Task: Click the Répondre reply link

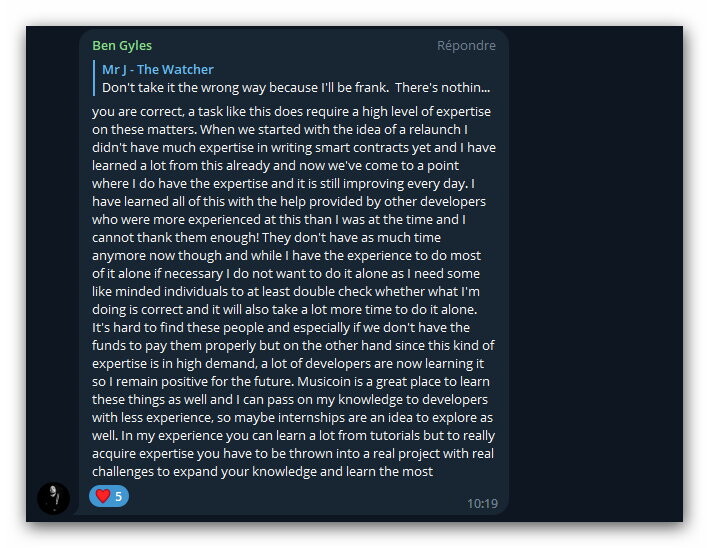Action: (466, 46)
